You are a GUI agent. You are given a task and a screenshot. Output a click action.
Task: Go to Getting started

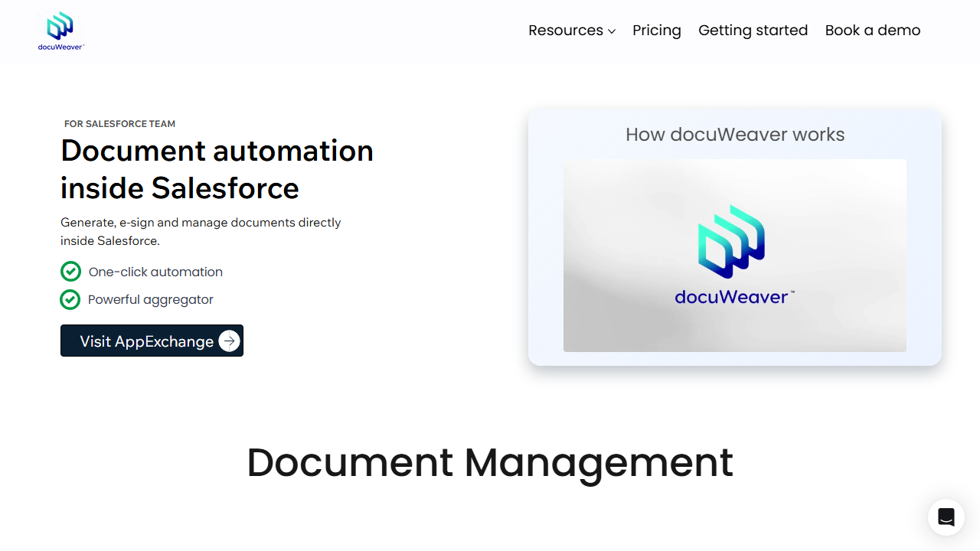pyautogui.click(x=753, y=31)
